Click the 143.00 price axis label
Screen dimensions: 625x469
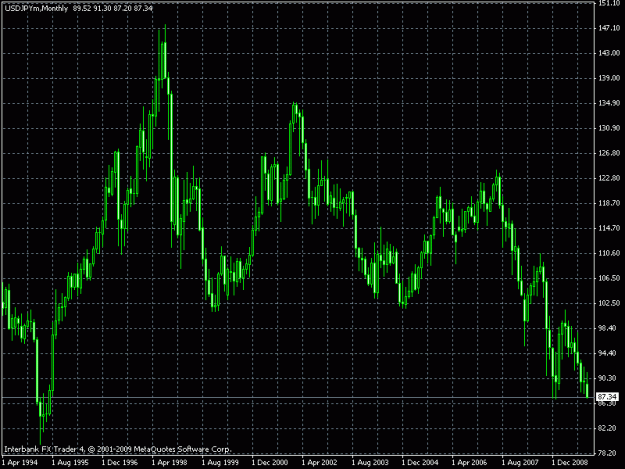coord(609,53)
